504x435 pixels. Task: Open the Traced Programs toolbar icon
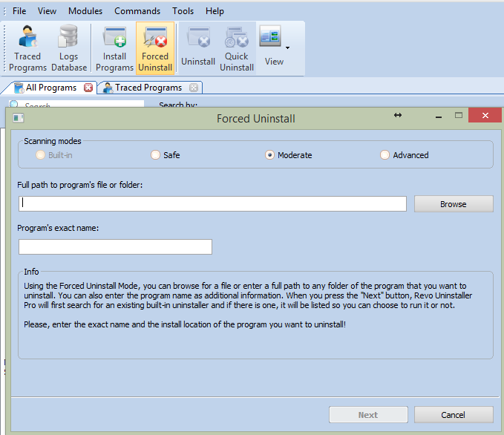(x=28, y=48)
